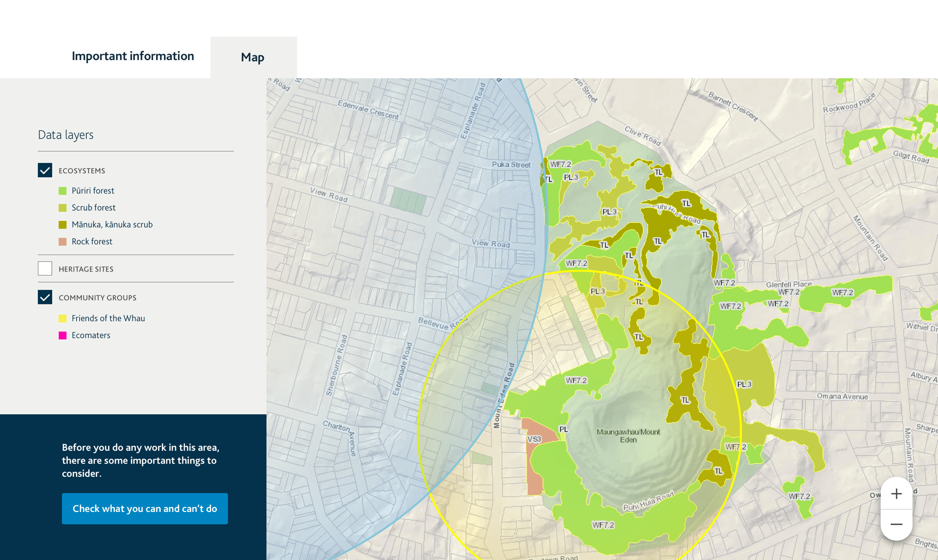The image size is (938, 560).
Task: Click the Ecosystems layer heading text
Action: click(x=82, y=171)
